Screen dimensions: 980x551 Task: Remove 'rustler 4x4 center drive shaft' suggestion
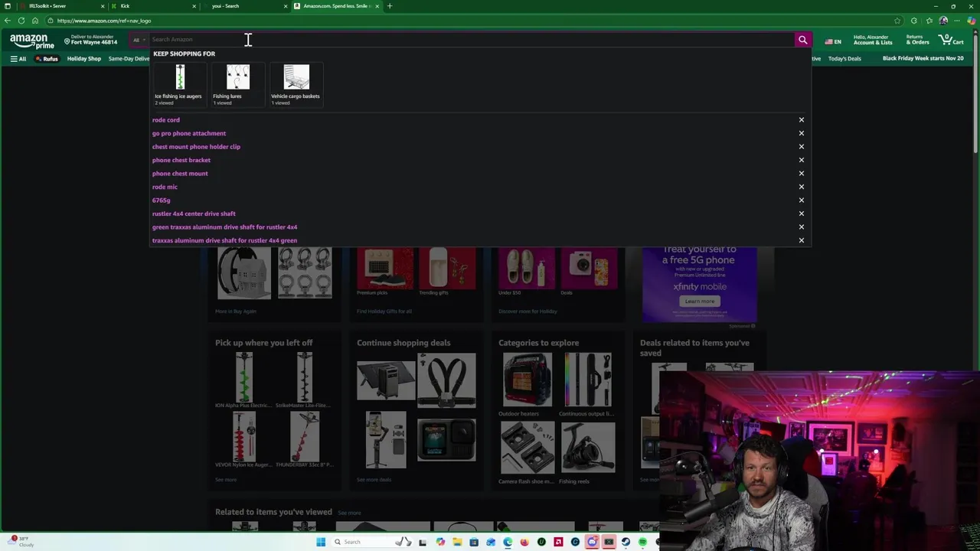[802, 214]
